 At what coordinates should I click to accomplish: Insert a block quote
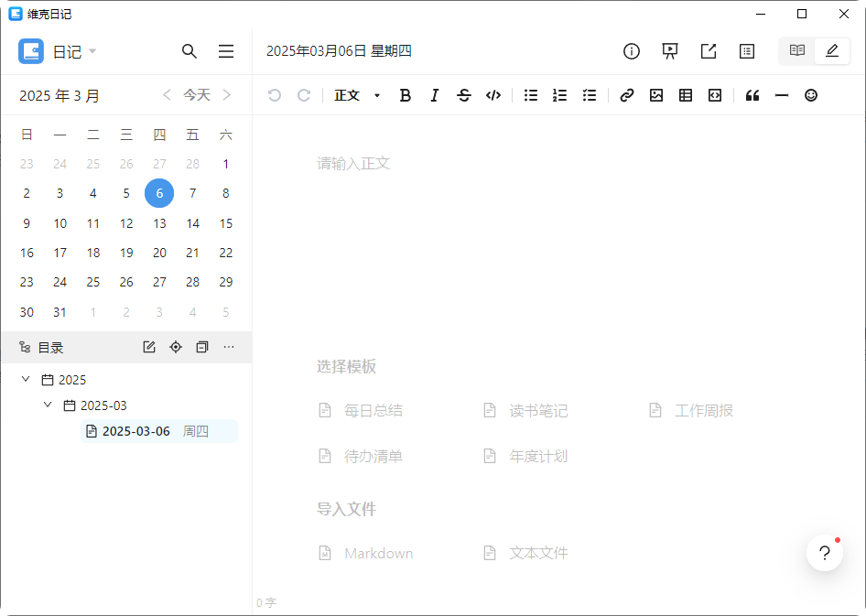752,95
